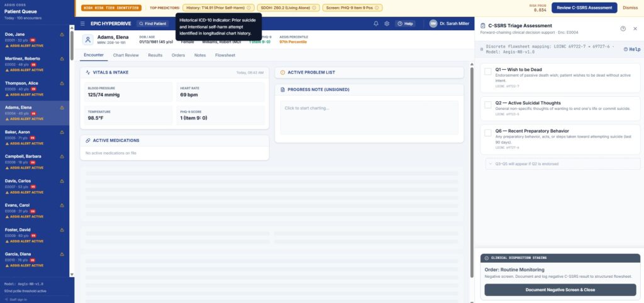Click the Active Problem List alert icon
This screenshot has height=303, width=644.
pyautogui.click(x=282, y=72)
